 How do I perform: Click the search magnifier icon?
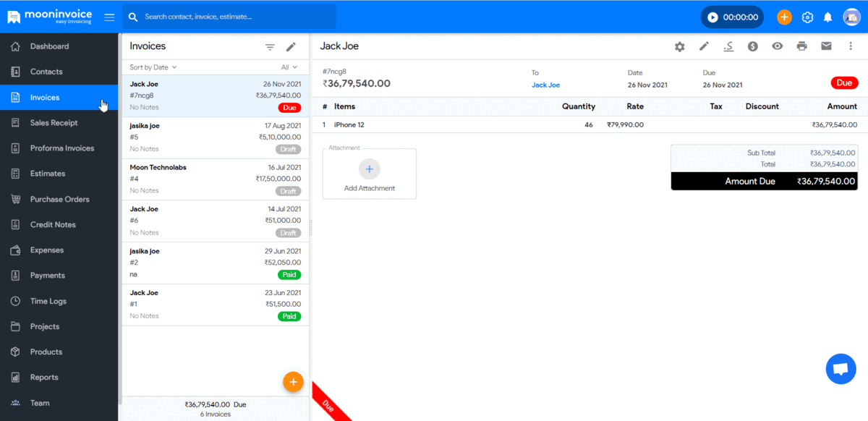pos(133,17)
